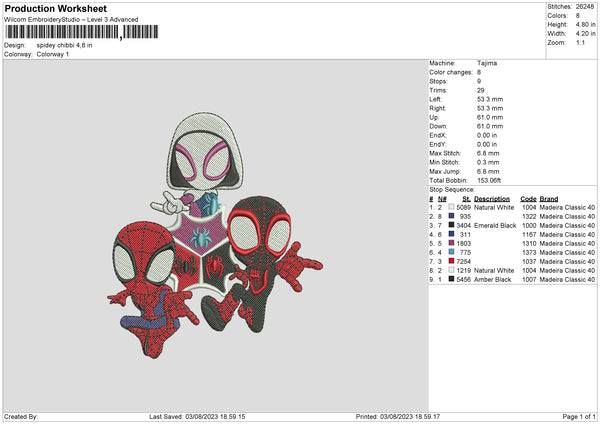Click the 'Description' column header

492,199
